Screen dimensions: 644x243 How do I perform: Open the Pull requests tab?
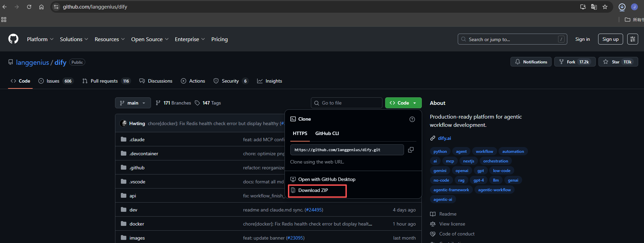(x=106, y=81)
